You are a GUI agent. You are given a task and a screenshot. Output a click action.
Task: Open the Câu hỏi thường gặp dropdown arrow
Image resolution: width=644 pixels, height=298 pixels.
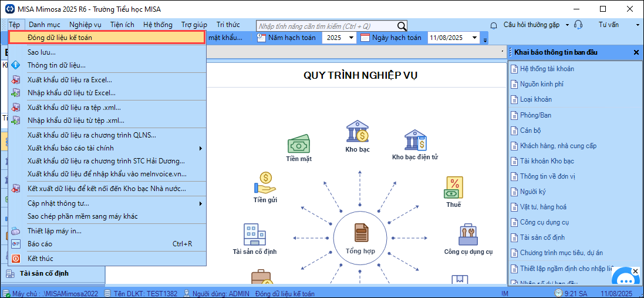coord(567,25)
